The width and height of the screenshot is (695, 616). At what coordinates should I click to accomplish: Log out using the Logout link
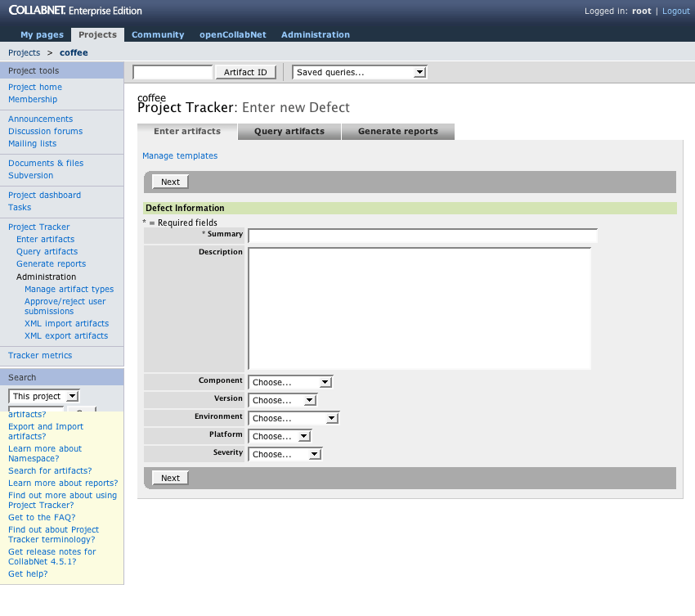click(x=675, y=11)
